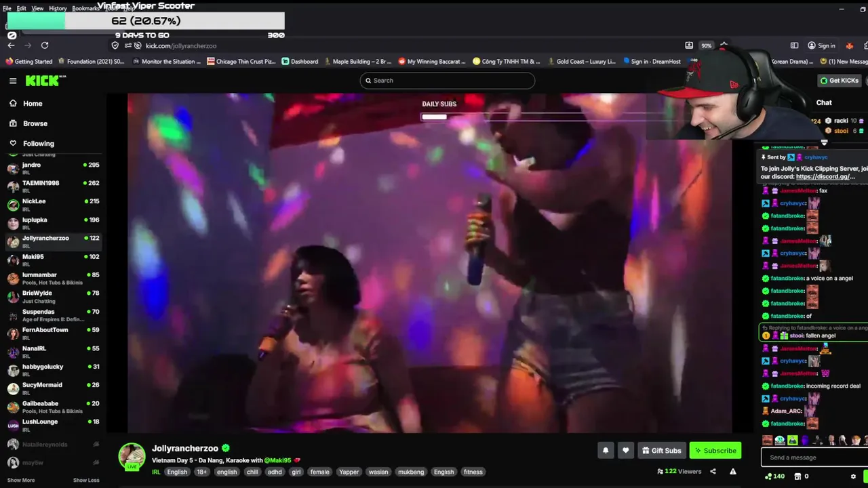
Task: Open the Monitor the Situation bookmark
Action: point(167,61)
